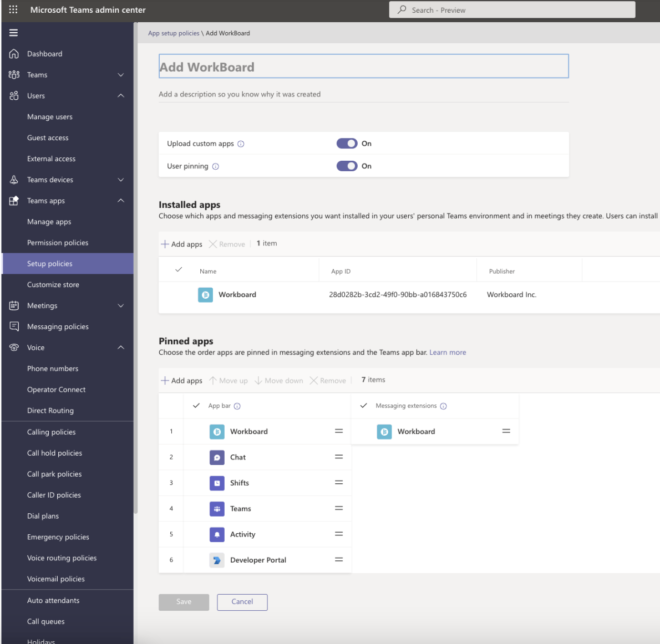Show info for Messaging extensions column
660x644 pixels.
point(443,406)
